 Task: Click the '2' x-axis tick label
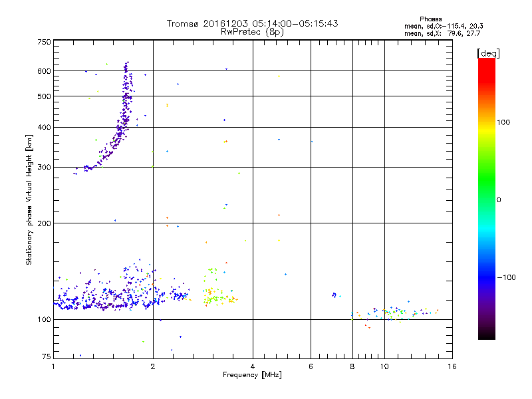(x=153, y=366)
